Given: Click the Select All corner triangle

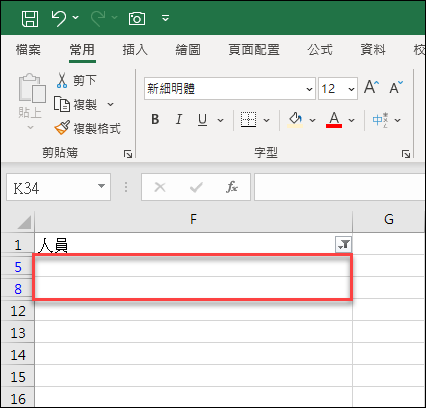Looking at the screenshot, I should click(x=24, y=223).
